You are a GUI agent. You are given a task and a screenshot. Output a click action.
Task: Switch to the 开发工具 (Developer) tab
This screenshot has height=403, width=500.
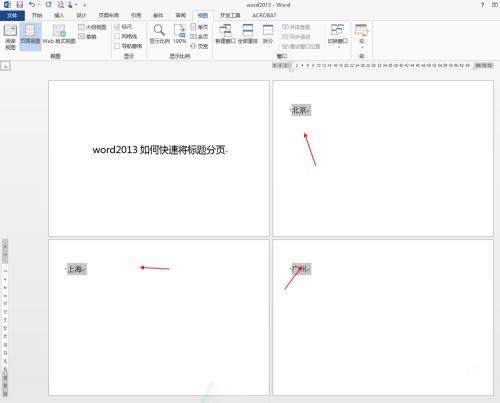(x=230, y=15)
